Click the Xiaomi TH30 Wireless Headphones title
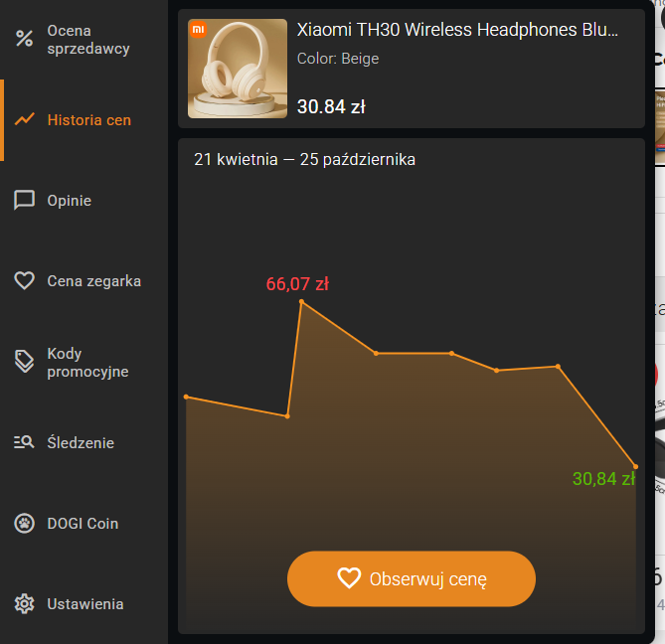This screenshot has width=665, height=644. pos(457,30)
